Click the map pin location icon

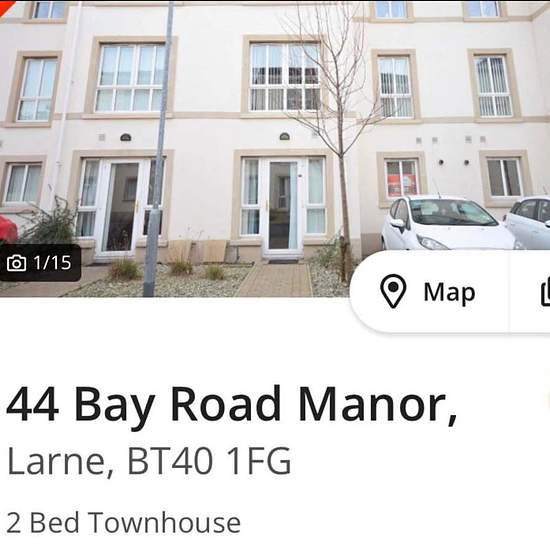(x=393, y=291)
